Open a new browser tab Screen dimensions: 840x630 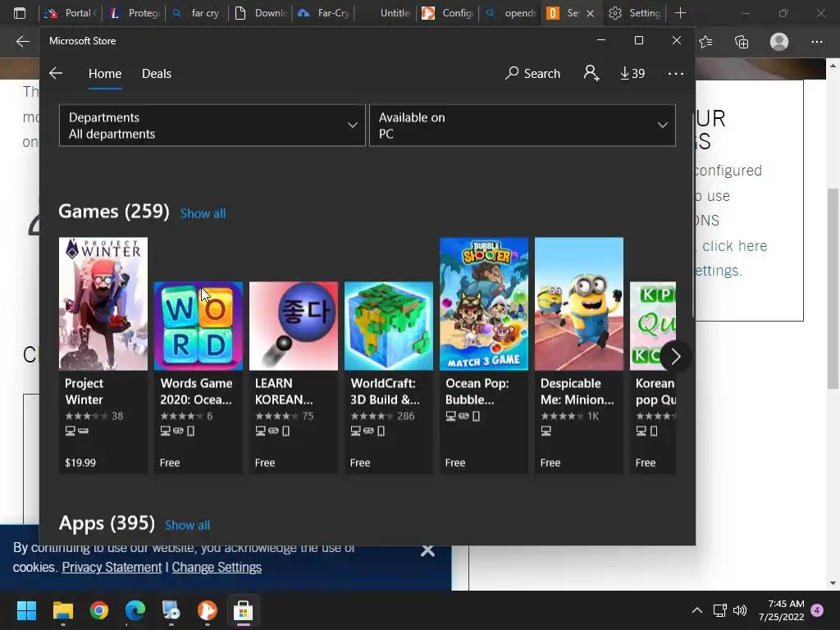[x=680, y=13]
